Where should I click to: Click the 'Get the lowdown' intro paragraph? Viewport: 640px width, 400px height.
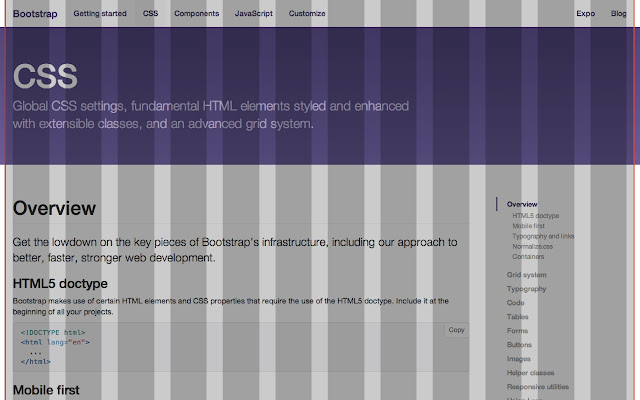tap(235, 250)
